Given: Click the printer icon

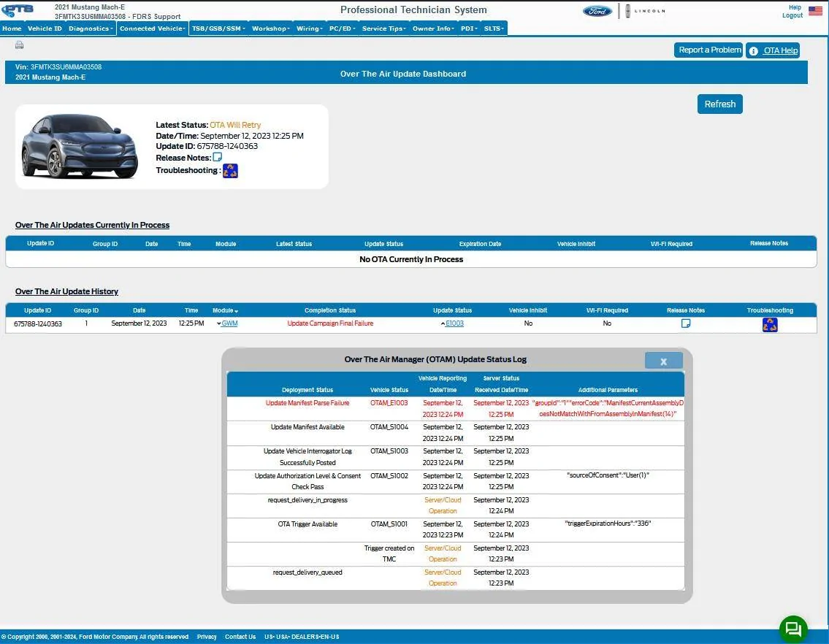Looking at the screenshot, I should [20, 45].
